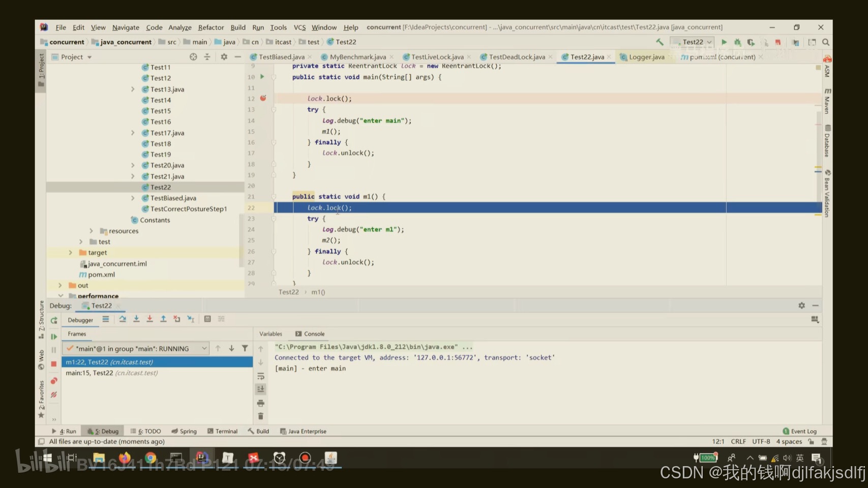Open the 6: TODO tool window

(145, 431)
